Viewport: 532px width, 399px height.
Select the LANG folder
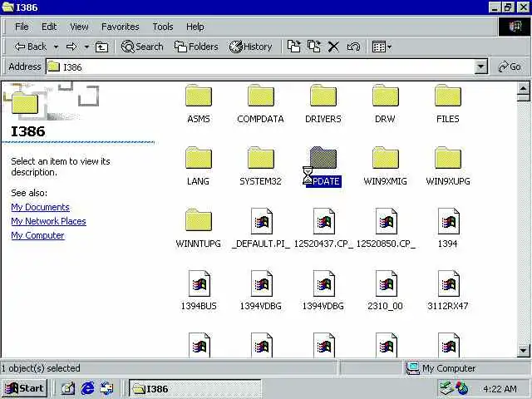tap(199, 166)
